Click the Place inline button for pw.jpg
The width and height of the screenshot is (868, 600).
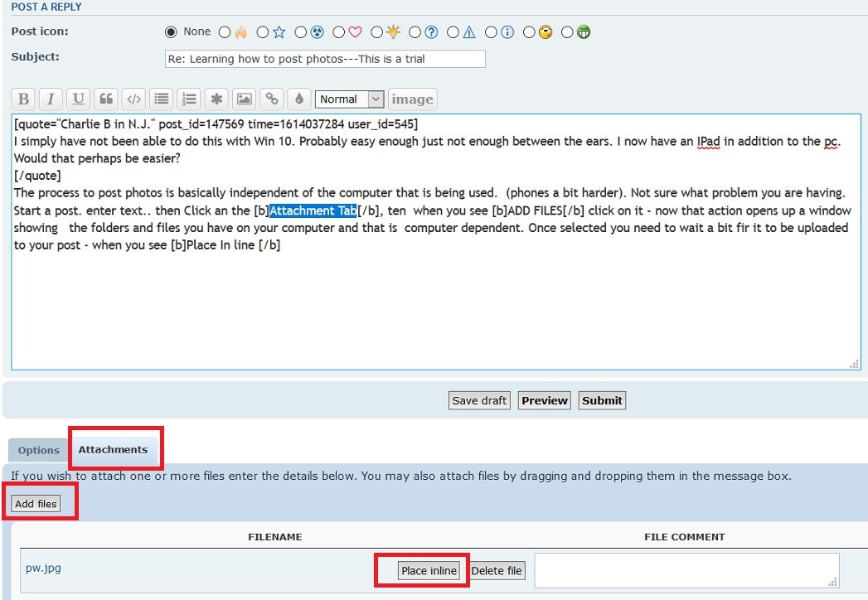[x=429, y=571]
